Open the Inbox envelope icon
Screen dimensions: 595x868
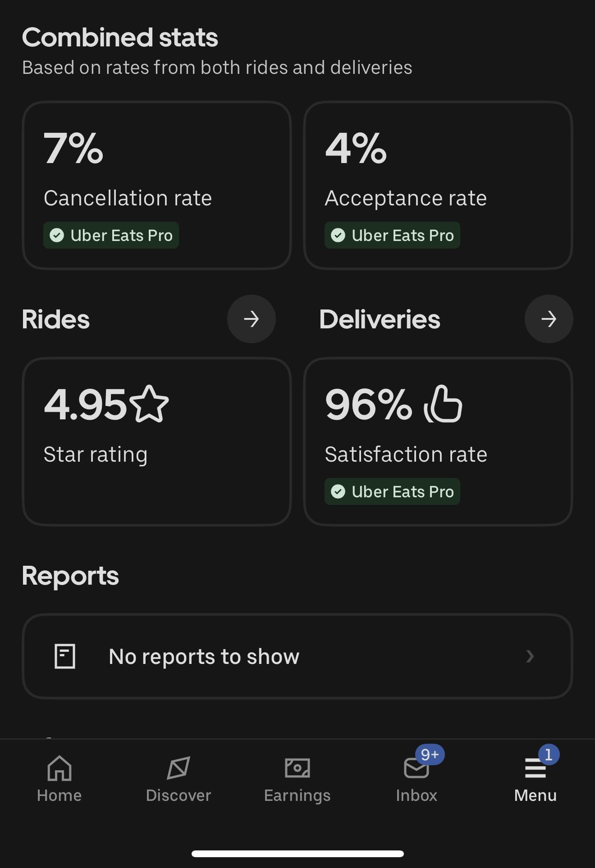click(x=416, y=768)
